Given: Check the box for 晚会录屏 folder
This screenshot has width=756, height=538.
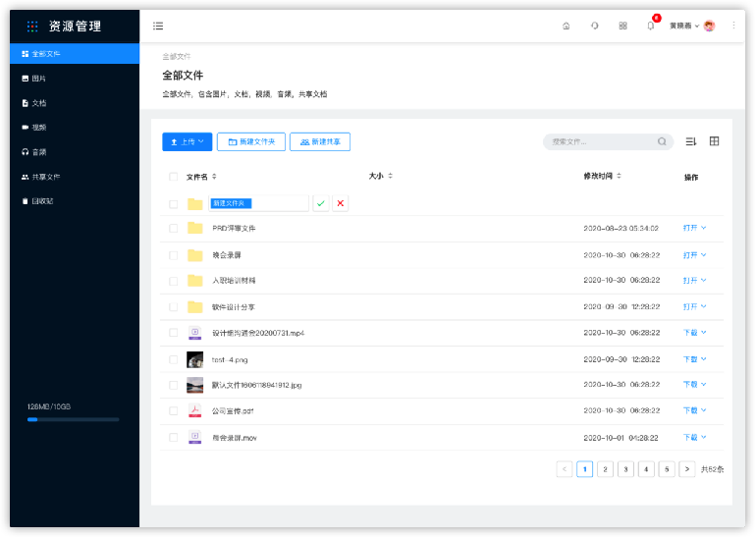Looking at the screenshot, I should coord(173,255).
